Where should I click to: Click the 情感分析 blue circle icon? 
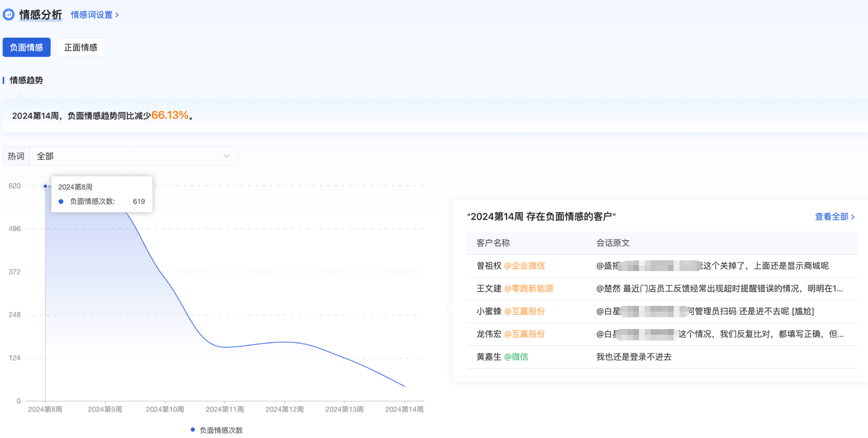click(9, 14)
